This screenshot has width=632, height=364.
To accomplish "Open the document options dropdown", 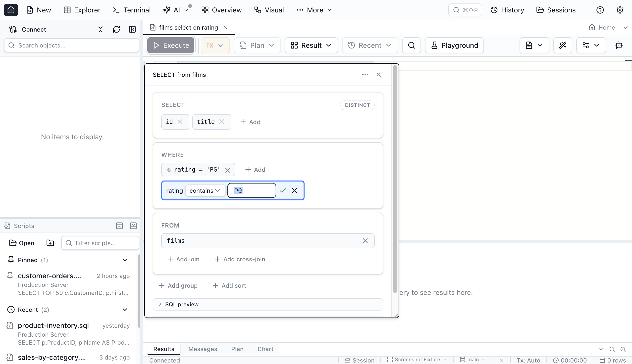I will coord(534,45).
